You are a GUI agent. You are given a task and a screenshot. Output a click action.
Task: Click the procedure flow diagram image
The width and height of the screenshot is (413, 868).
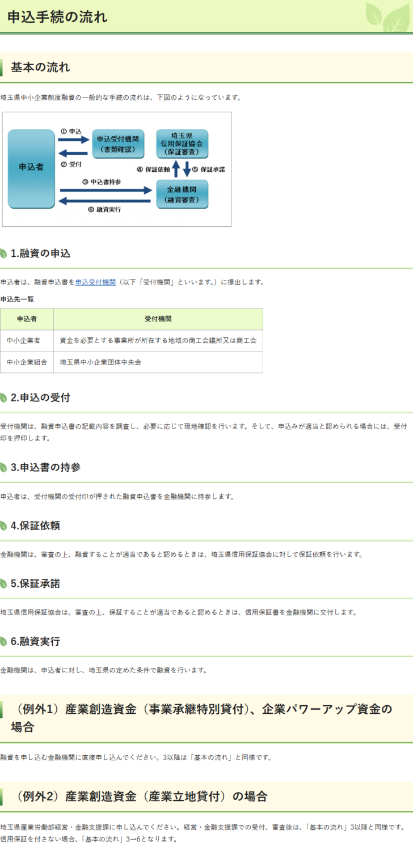117,169
